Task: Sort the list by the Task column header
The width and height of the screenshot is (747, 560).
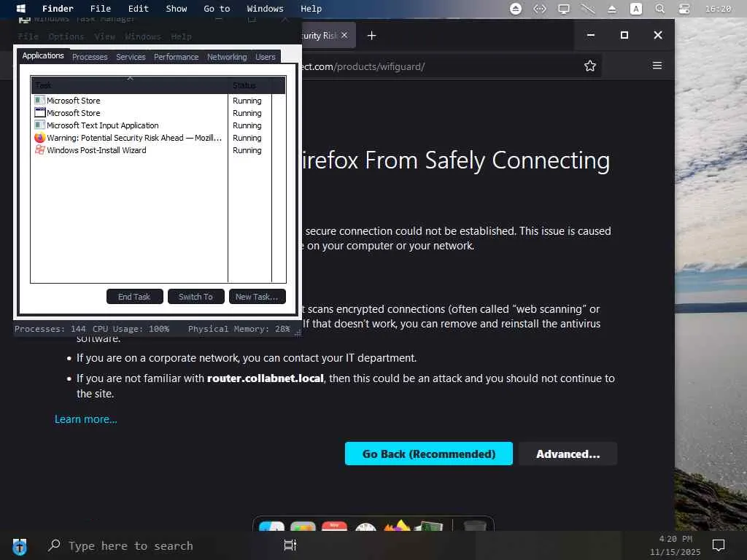Action: 130,85
